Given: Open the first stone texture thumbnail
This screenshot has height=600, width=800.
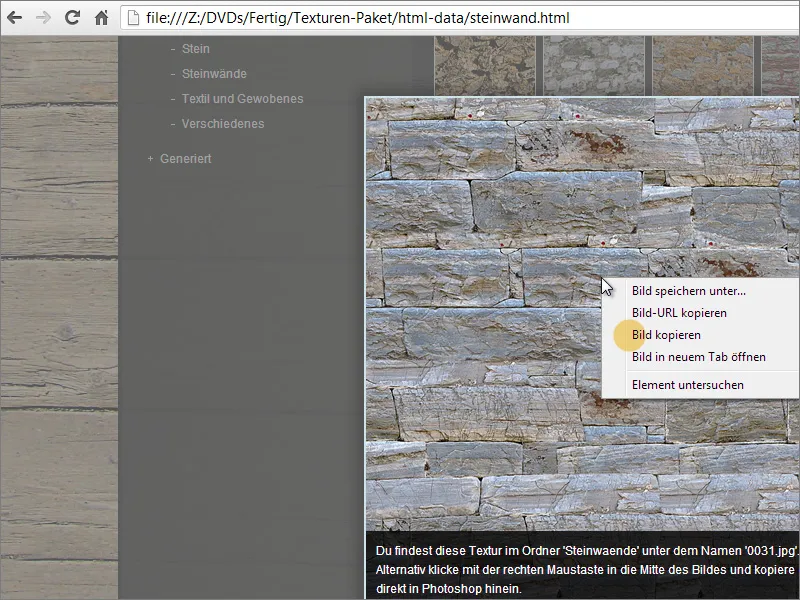Looking at the screenshot, I should coord(485,65).
